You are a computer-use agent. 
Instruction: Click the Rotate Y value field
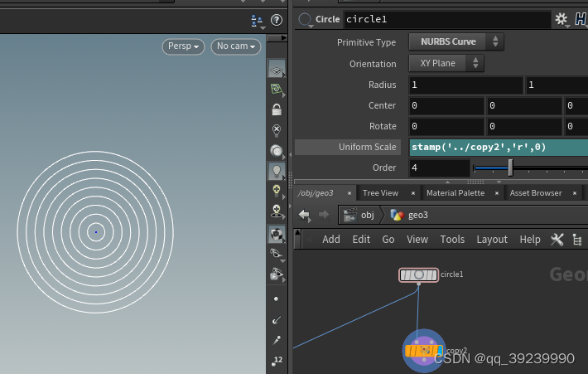[x=524, y=126]
